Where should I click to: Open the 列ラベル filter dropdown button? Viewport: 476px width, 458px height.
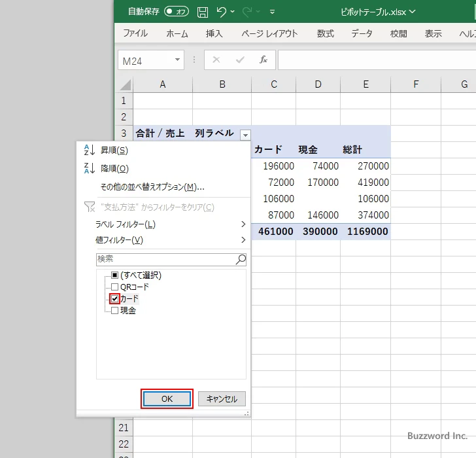(x=245, y=135)
